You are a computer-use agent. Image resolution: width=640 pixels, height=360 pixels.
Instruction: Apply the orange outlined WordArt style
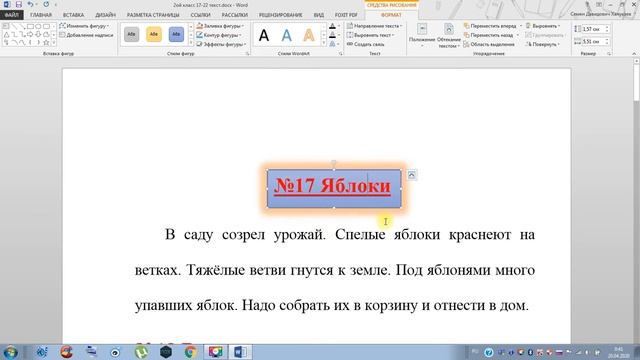(x=309, y=35)
